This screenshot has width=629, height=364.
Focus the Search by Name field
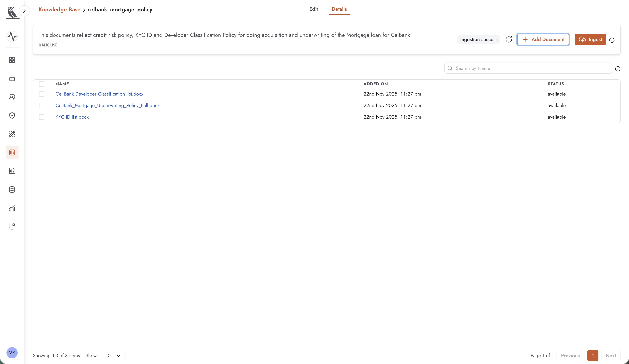tap(528, 68)
